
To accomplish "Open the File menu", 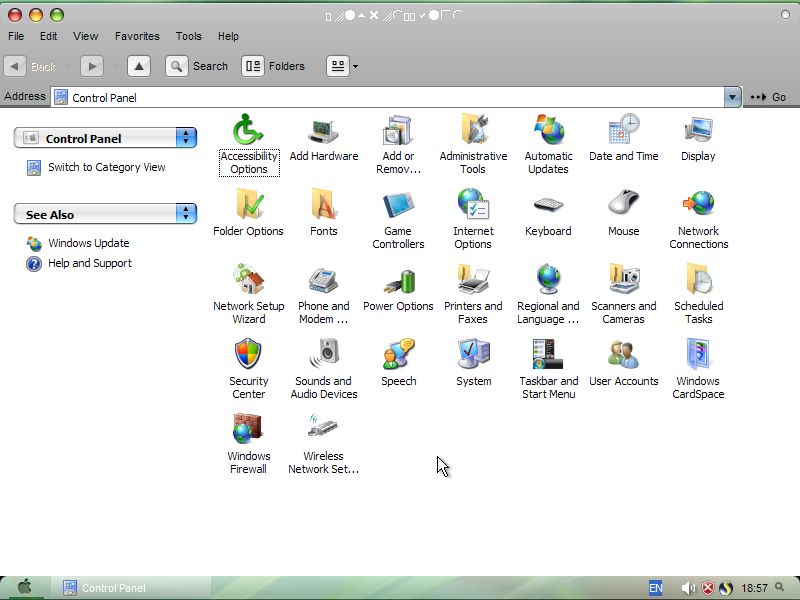I will coord(16,36).
